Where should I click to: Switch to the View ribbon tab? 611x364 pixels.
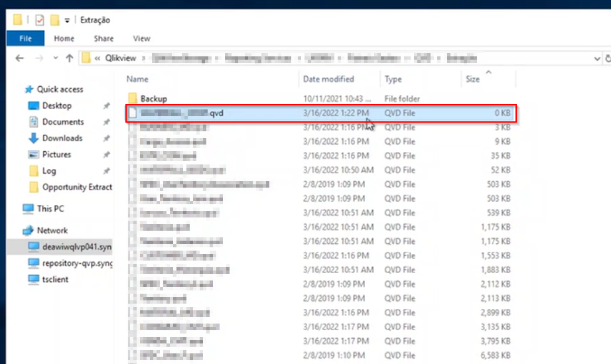[141, 38]
